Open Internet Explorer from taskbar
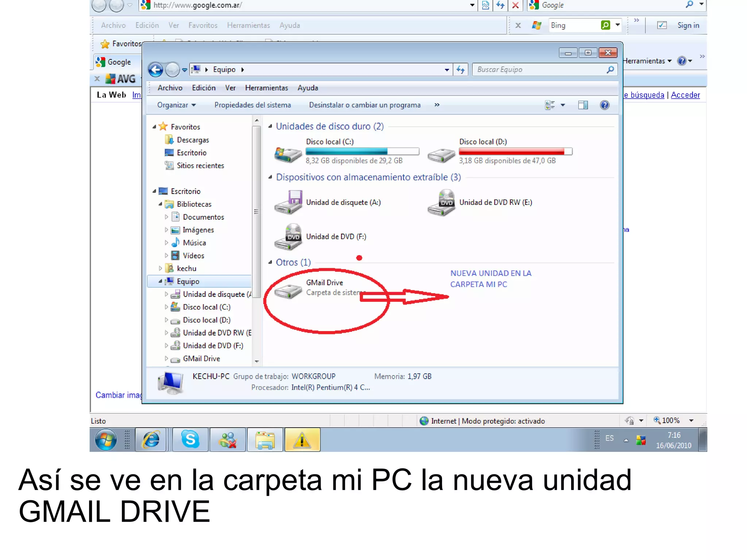Image resolution: width=747 pixels, height=560 pixels. (151, 440)
